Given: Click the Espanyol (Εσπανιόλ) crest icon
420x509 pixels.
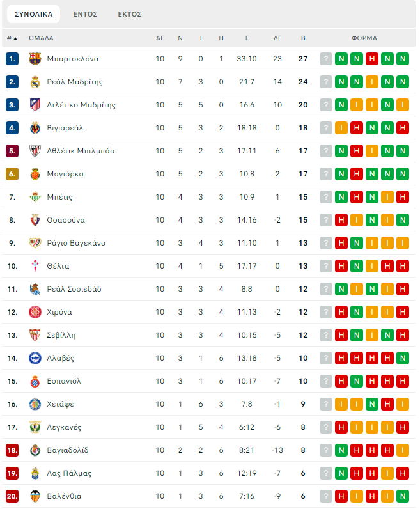Looking at the screenshot, I should point(35,381).
